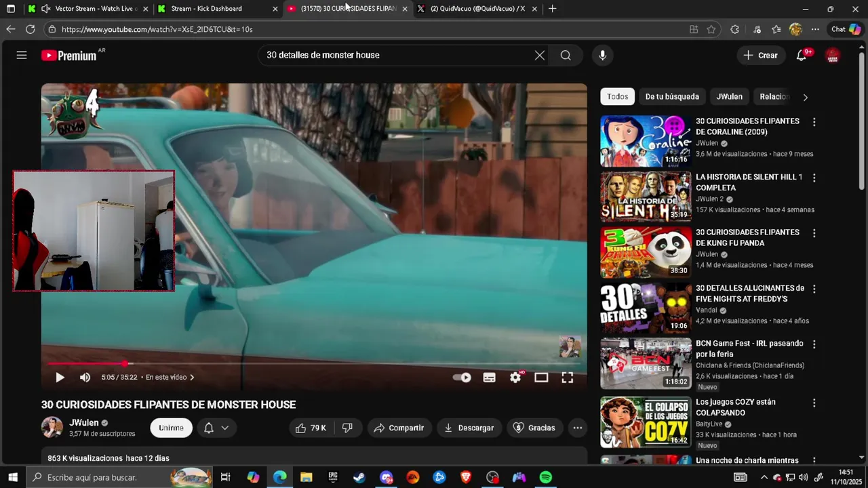Download video with Descargar button
This screenshot has height=488, width=868.
[469, 428]
